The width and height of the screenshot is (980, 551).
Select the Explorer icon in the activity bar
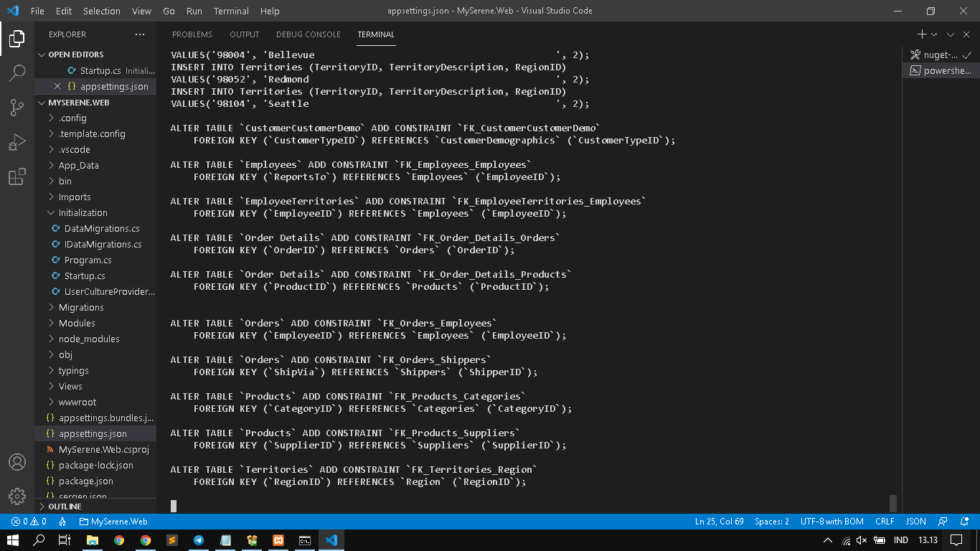(x=17, y=39)
